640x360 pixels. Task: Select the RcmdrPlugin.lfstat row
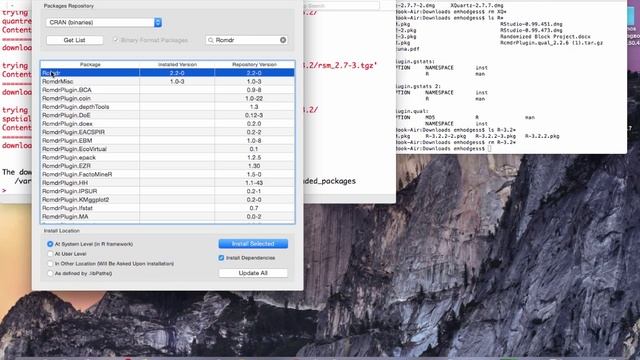(x=167, y=208)
